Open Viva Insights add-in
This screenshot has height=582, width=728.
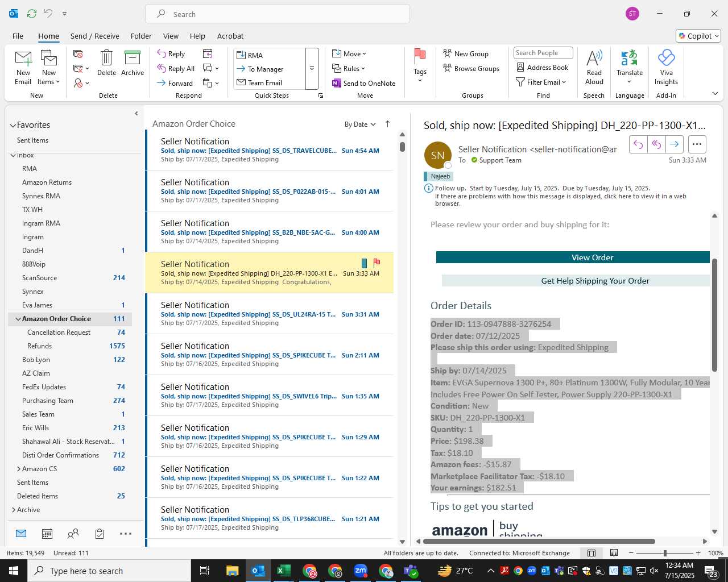tap(666, 67)
